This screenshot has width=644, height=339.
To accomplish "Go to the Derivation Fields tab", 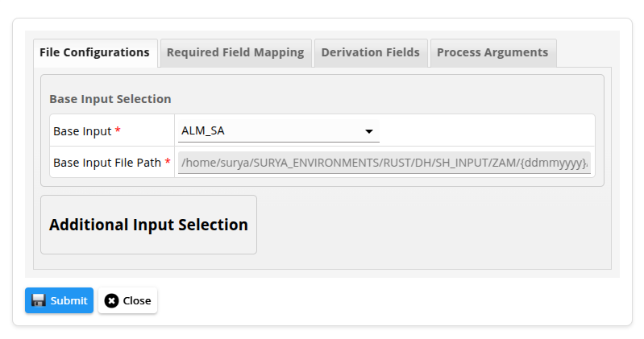I will (370, 52).
